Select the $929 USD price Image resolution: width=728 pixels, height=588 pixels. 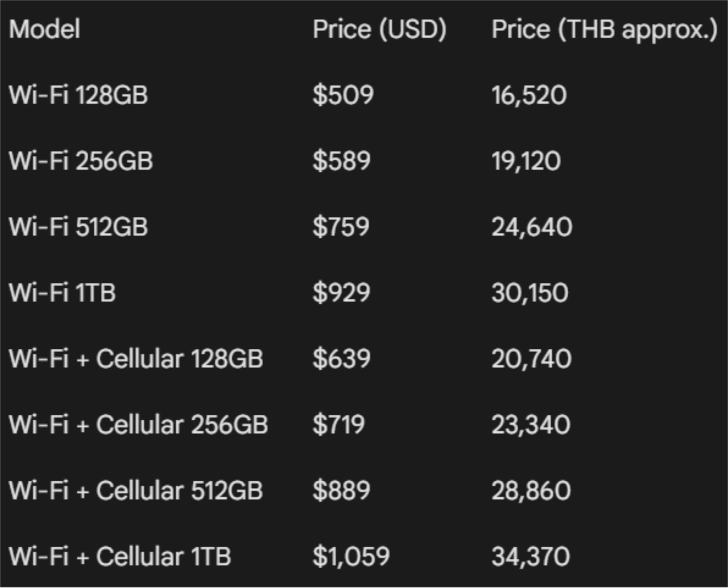341,293
